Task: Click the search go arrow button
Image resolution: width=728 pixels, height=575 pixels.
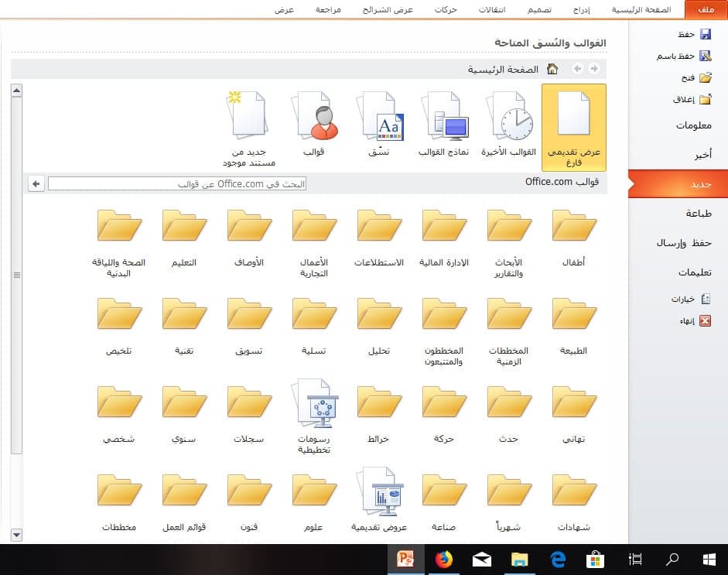Action: (x=36, y=184)
